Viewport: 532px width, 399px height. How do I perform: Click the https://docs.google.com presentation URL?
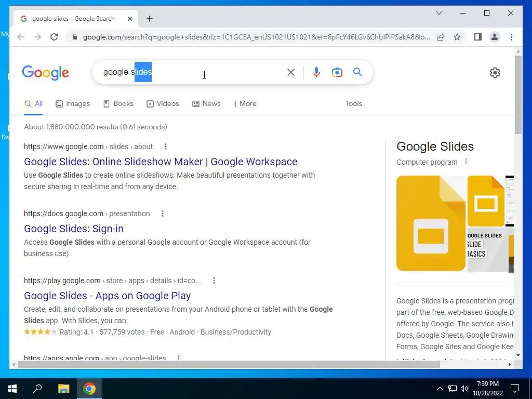tap(87, 214)
